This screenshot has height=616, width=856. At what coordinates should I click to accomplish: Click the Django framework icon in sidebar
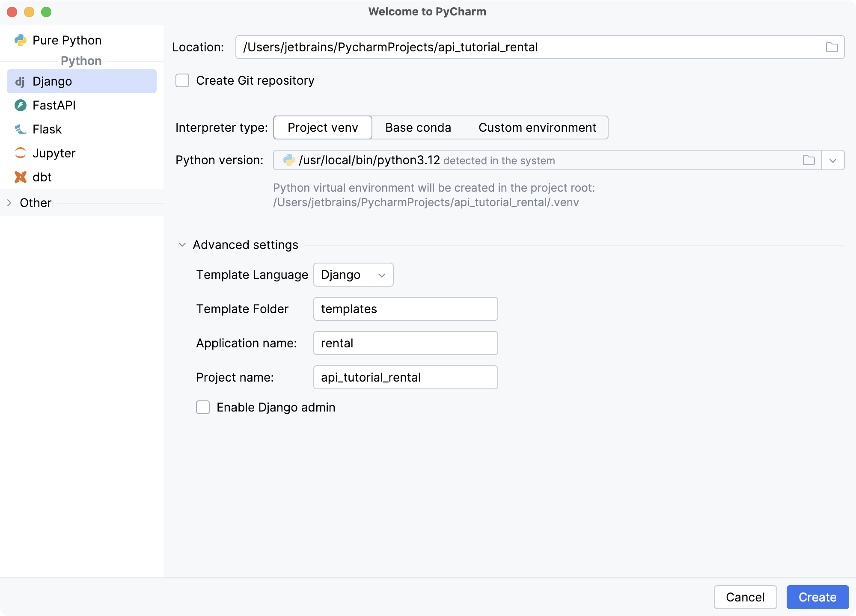[21, 81]
